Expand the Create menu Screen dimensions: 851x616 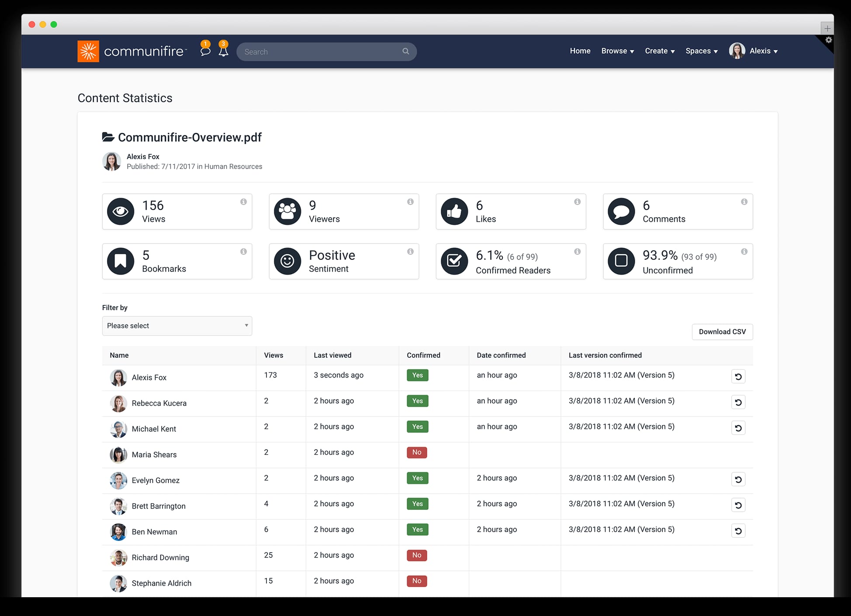[660, 51]
